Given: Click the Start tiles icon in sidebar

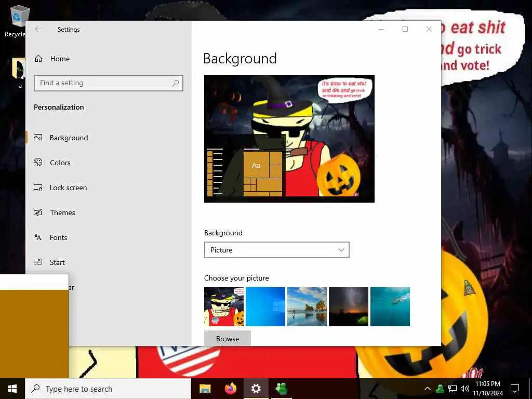Looking at the screenshot, I should coord(38,262).
